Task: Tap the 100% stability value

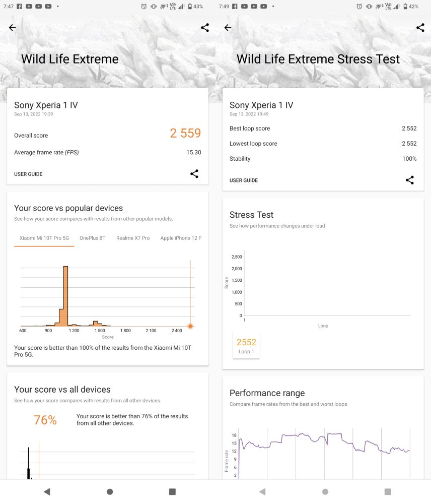Action: [409, 159]
